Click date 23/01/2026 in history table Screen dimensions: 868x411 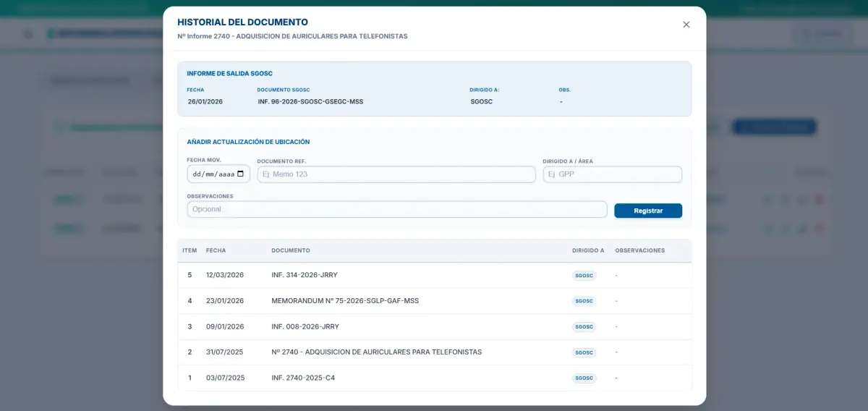pyautogui.click(x=225, y=301)
